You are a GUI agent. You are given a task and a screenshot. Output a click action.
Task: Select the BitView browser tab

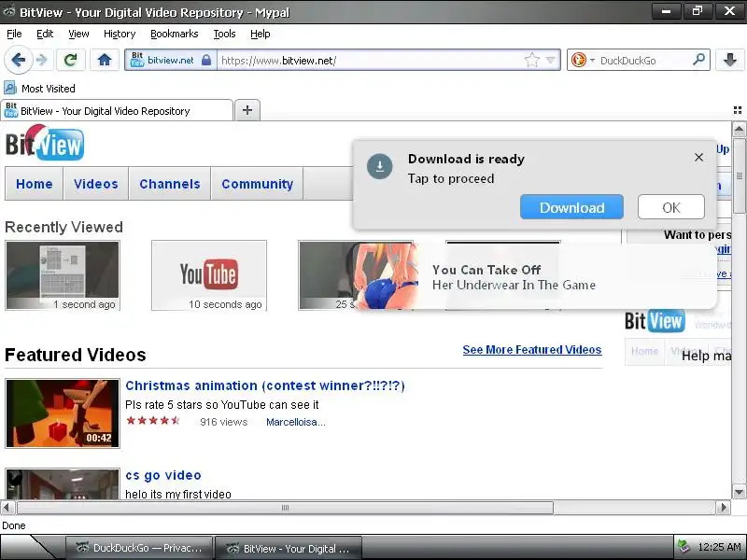(x=117, y=110)
